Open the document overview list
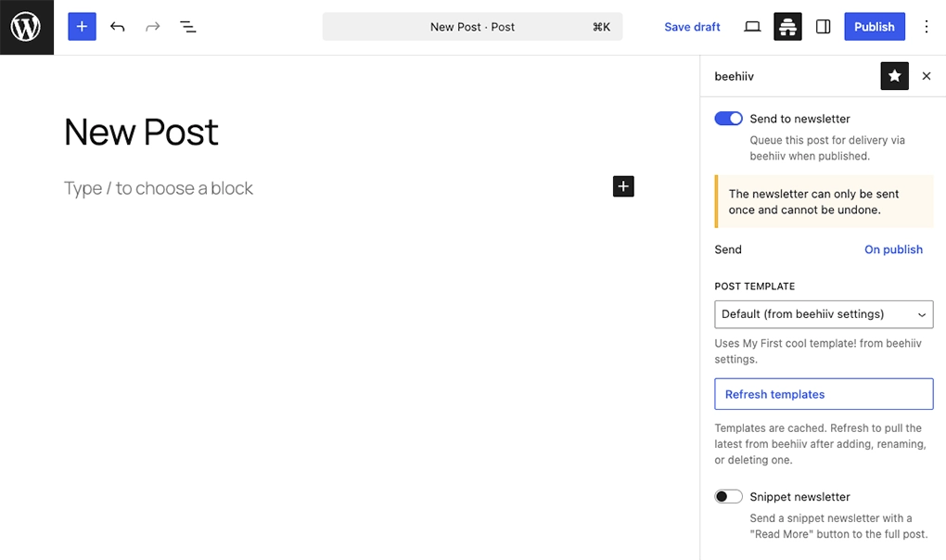The image size is (946, 560). [187, 27]
